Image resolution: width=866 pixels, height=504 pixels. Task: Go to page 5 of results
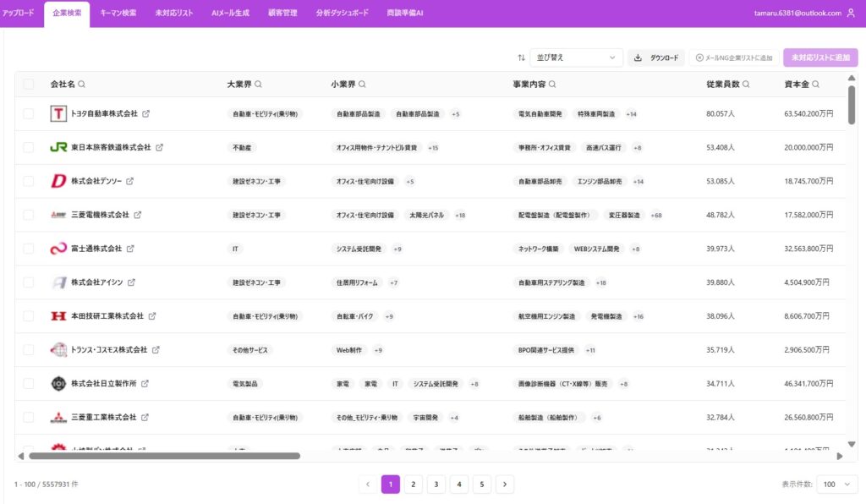tap(481, 484)
